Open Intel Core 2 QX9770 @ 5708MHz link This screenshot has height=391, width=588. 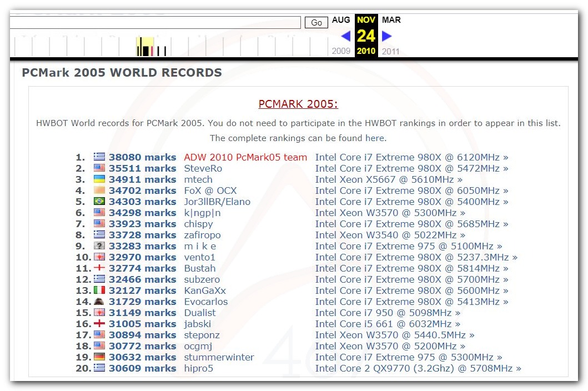pos(418,368)
